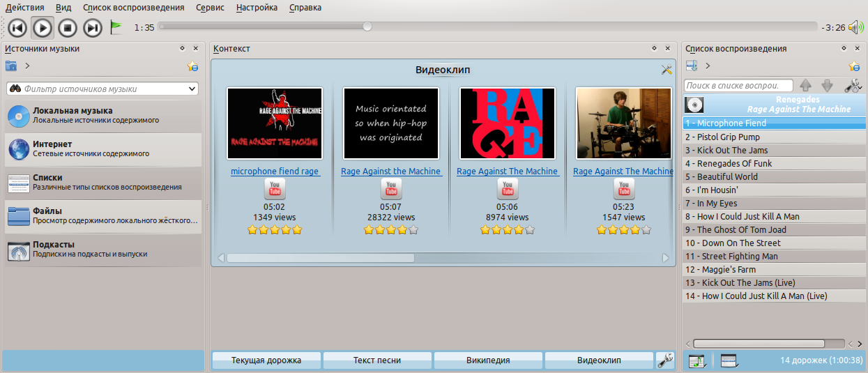Click the video list right scroll arrow
The width and height of the screenshot is (868, 373).
(666, 258)
